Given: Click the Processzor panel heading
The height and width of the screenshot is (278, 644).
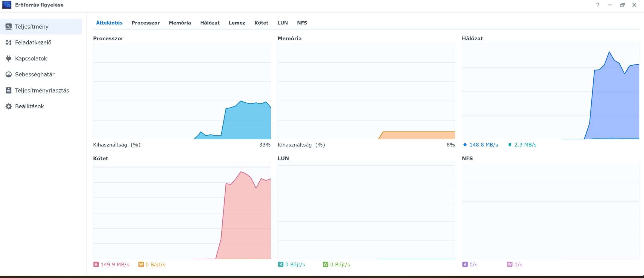Looking at the screenshot, I should coord(108,38).
